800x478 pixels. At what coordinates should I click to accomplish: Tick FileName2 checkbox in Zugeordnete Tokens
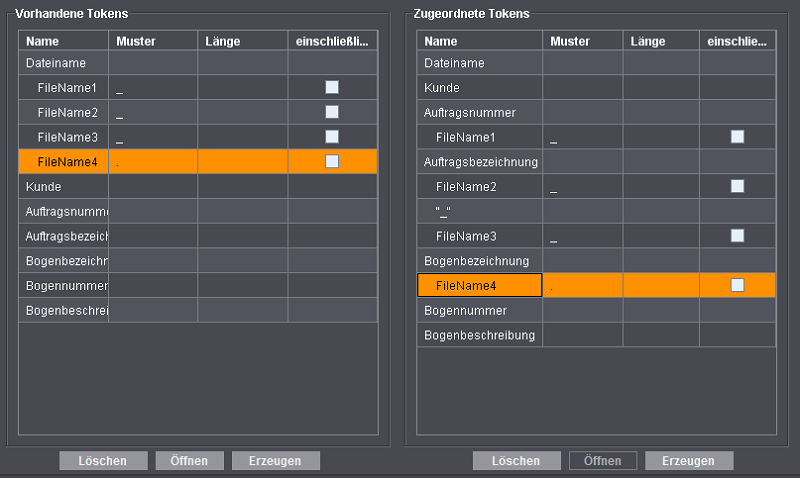(737, 186)
